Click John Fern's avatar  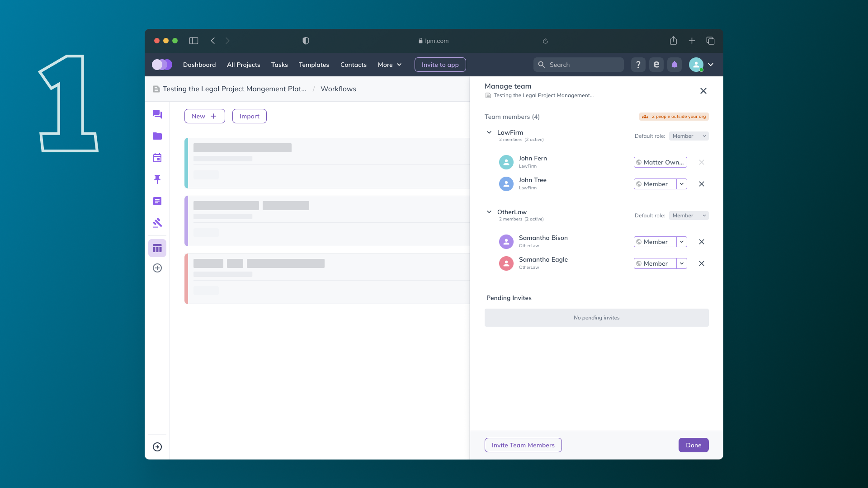point(506,162)
